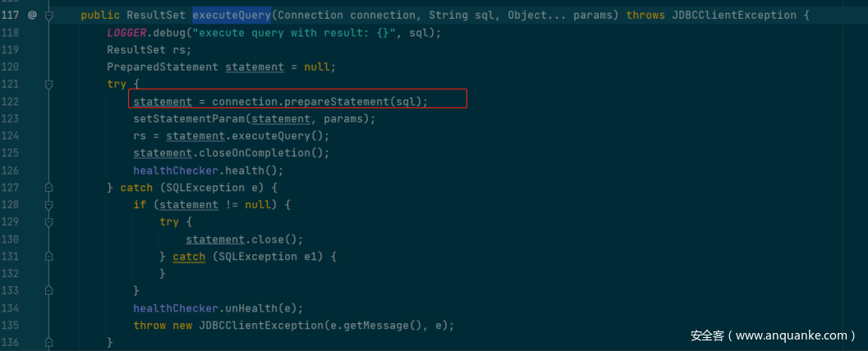
Task: Collapse the try block on line 121
Action: (x=49, y=84)
